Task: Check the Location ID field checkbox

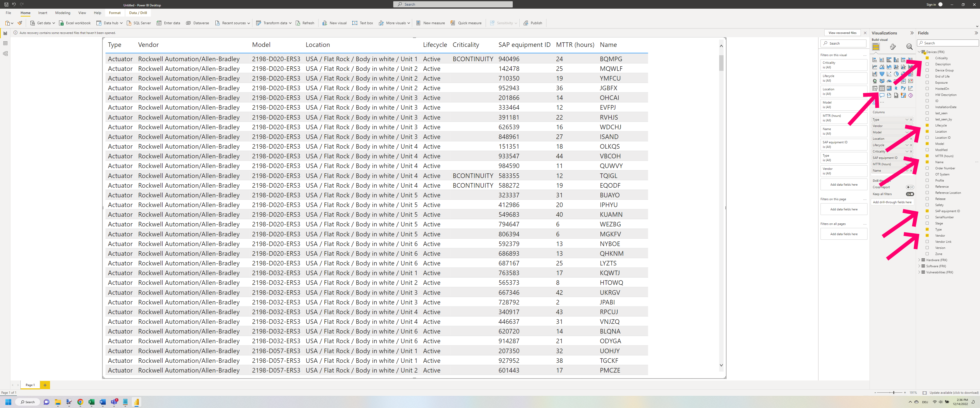Action: [x=927, y=138]
